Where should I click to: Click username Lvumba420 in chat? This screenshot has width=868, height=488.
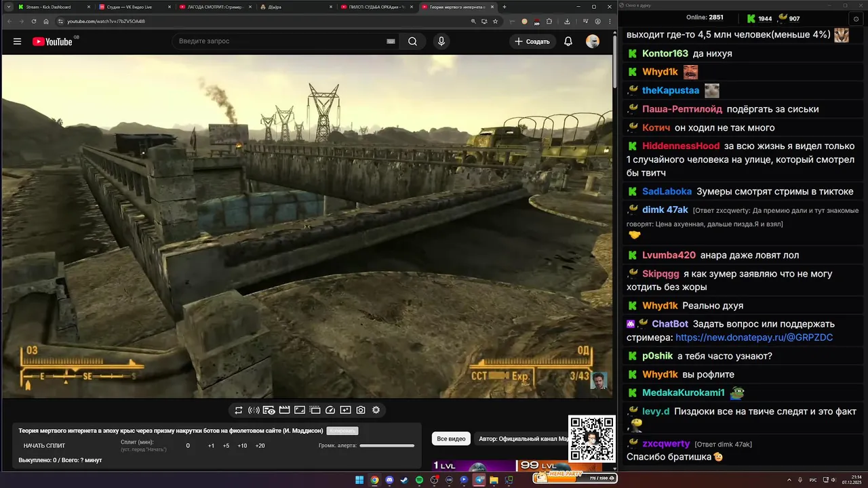(669, 256)
